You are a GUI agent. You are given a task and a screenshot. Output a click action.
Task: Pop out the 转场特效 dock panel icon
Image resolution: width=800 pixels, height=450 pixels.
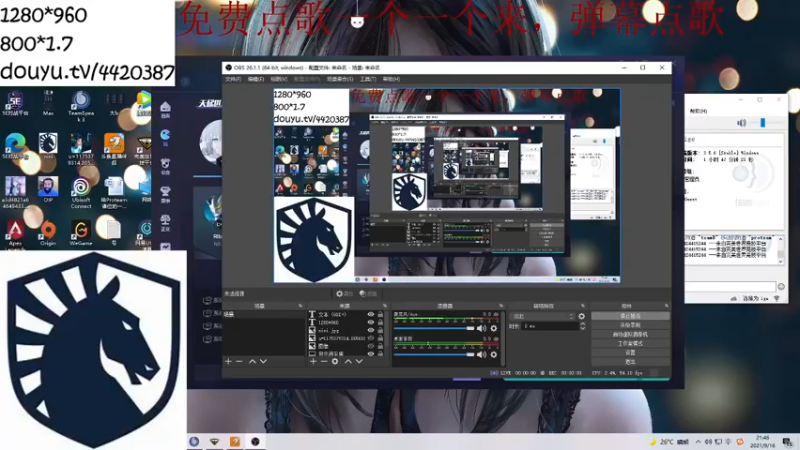tap(583, 306)
